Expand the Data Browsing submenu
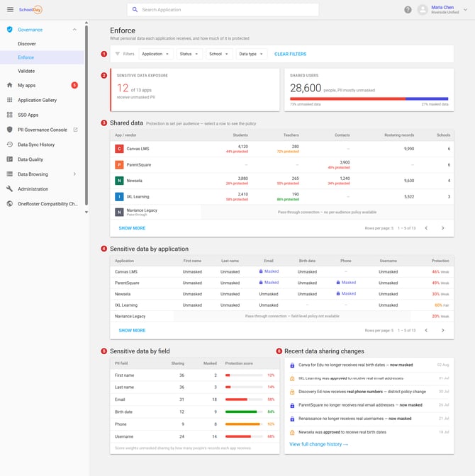 (x=74, y=174)
